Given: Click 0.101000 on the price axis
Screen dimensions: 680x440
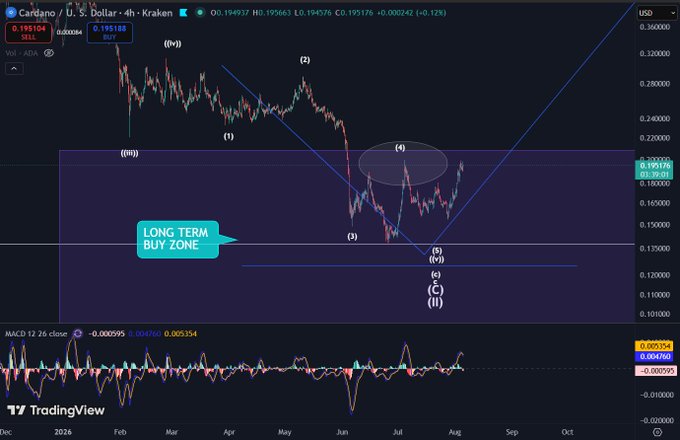Looking at the screenshot, I should (x=654, y=313).
